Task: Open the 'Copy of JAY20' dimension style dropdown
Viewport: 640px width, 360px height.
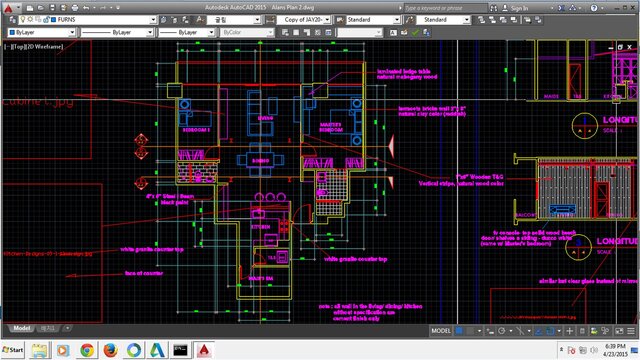Action: coord(327,20)
